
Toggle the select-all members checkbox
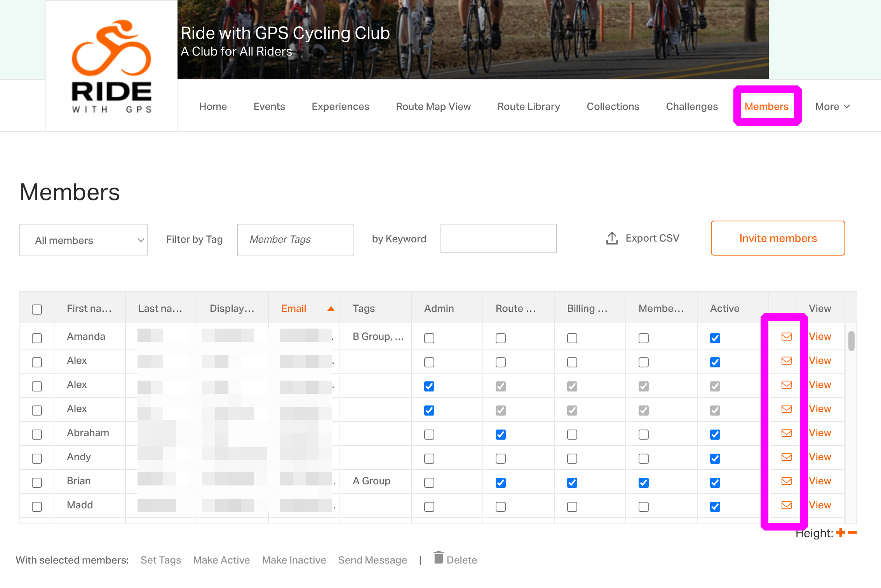click(37, 309)
